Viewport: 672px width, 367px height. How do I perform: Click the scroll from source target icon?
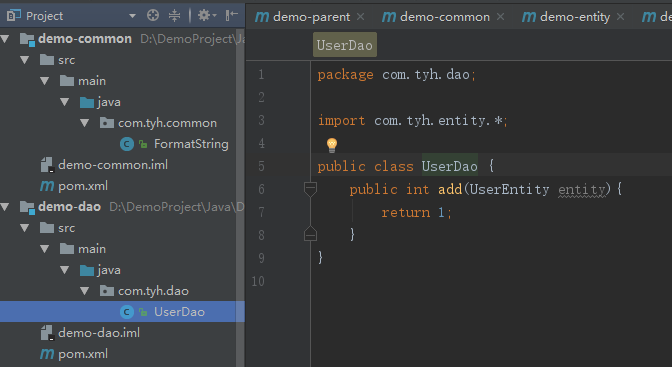153,16
